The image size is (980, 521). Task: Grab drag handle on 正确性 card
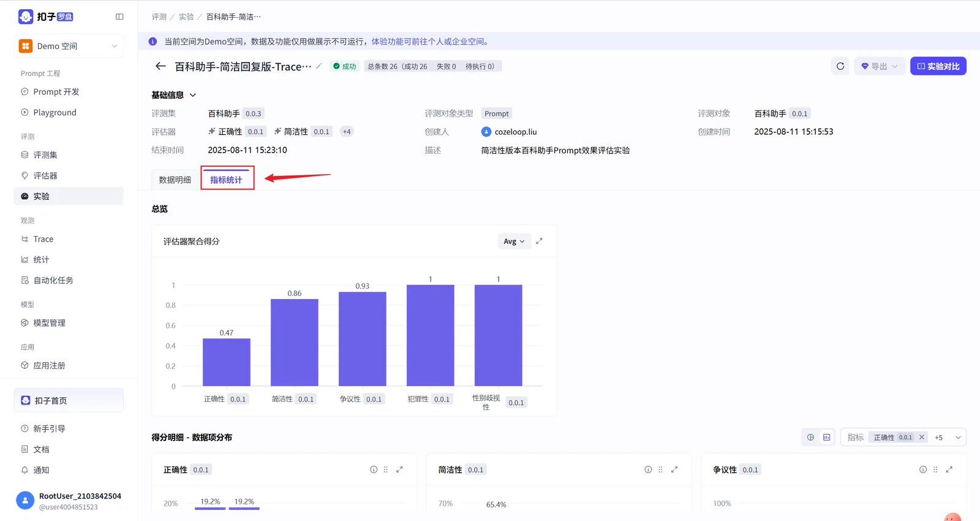point(386,470)
